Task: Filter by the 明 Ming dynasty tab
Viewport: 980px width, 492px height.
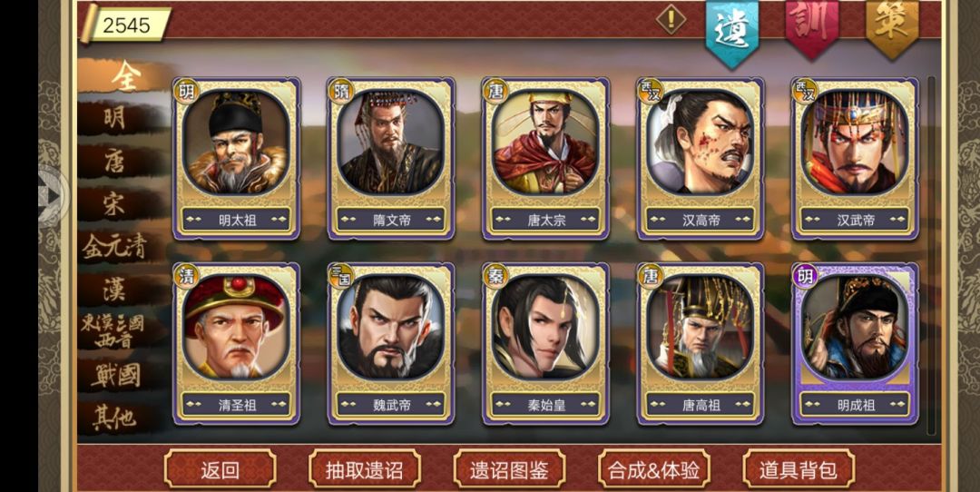Action: pyautogui.click(x=115, y=117)
